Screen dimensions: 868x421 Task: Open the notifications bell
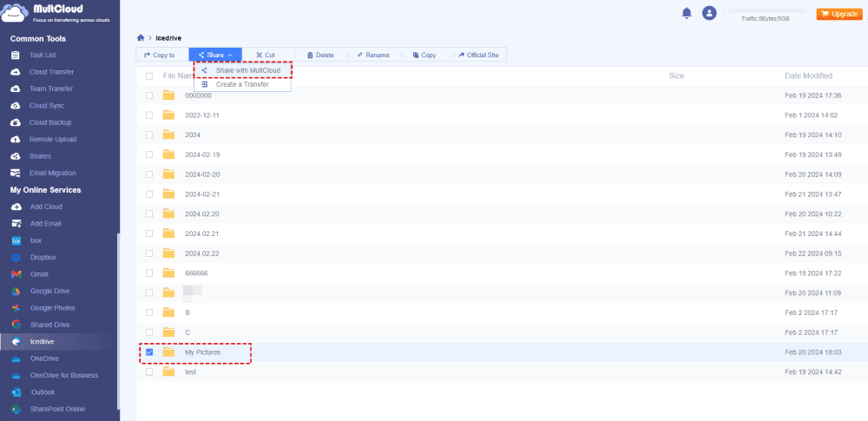pyautogui.click(x=687, y=13)
